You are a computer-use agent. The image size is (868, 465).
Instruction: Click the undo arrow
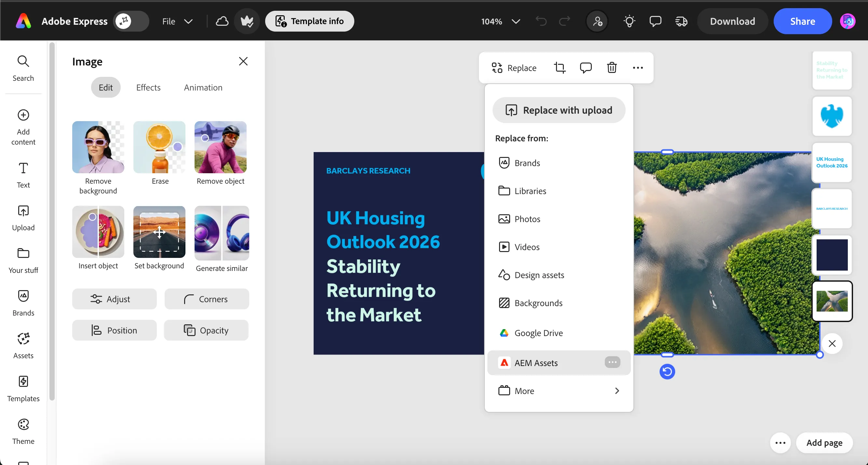point(541,21)
